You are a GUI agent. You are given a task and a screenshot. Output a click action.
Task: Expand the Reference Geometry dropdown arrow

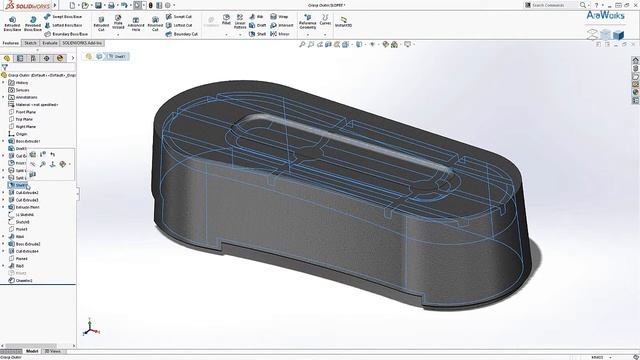pos(308,35)
